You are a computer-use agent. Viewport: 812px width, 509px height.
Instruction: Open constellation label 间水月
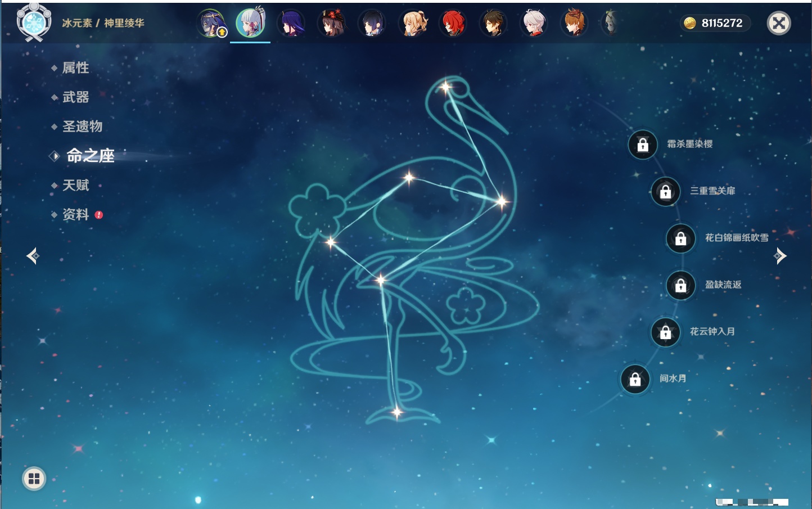point(673,379)
